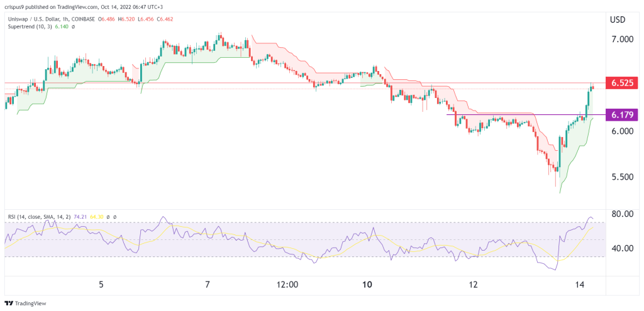Click the date label 5 on time axis

101,285
